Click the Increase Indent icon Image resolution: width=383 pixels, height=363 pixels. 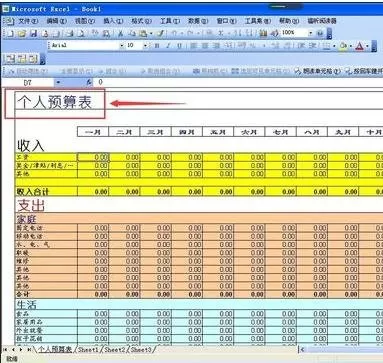(312, 46)
